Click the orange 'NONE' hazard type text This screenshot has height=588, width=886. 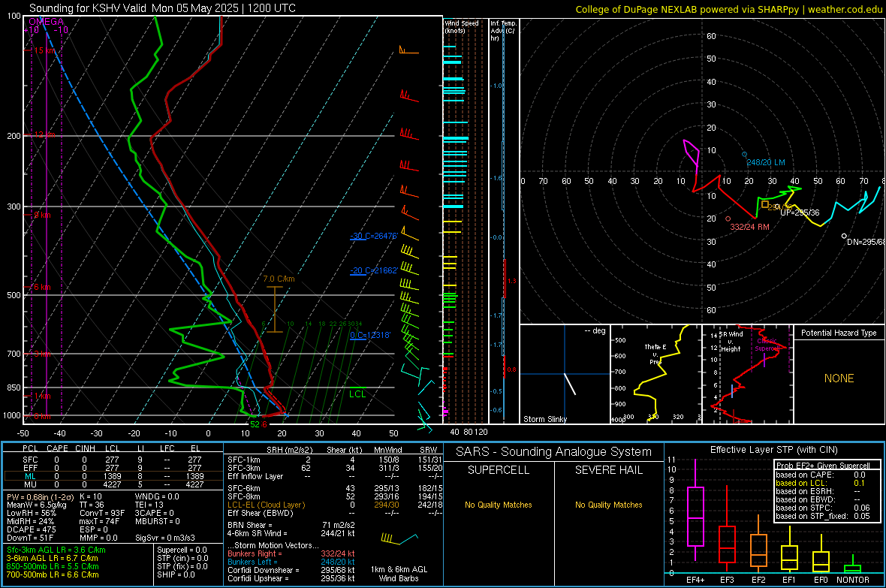(x=839, y=378)
